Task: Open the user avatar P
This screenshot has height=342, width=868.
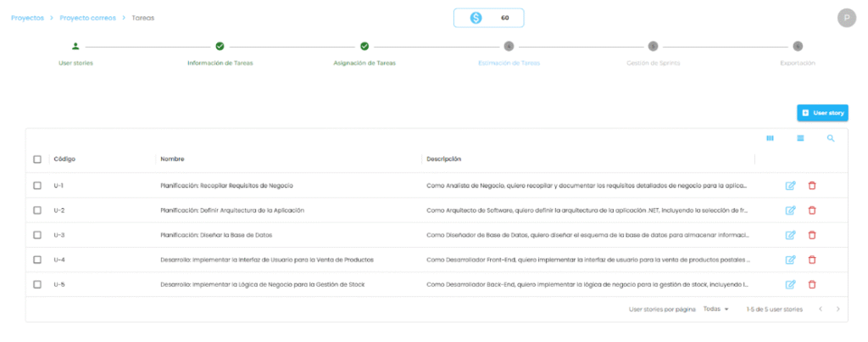Action: pos(845,18)
